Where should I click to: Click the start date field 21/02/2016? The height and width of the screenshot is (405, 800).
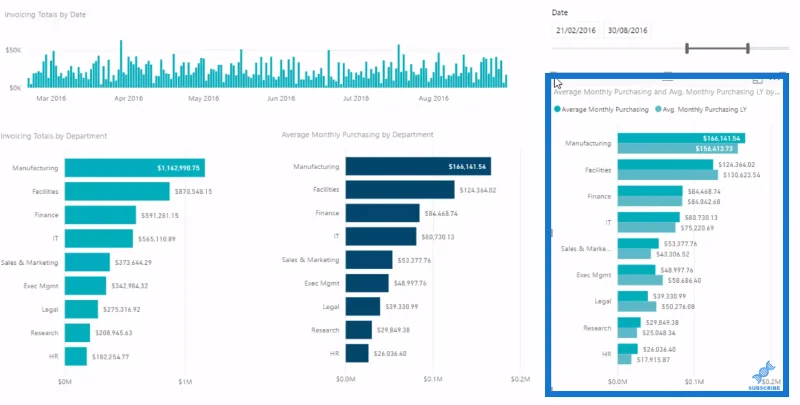coord(576,30)
